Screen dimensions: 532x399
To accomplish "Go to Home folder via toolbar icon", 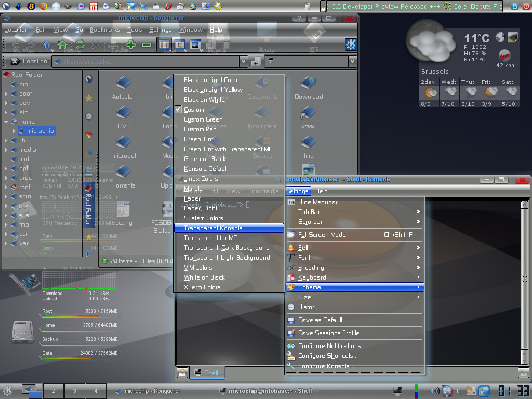I will click(x=62, y=45).
